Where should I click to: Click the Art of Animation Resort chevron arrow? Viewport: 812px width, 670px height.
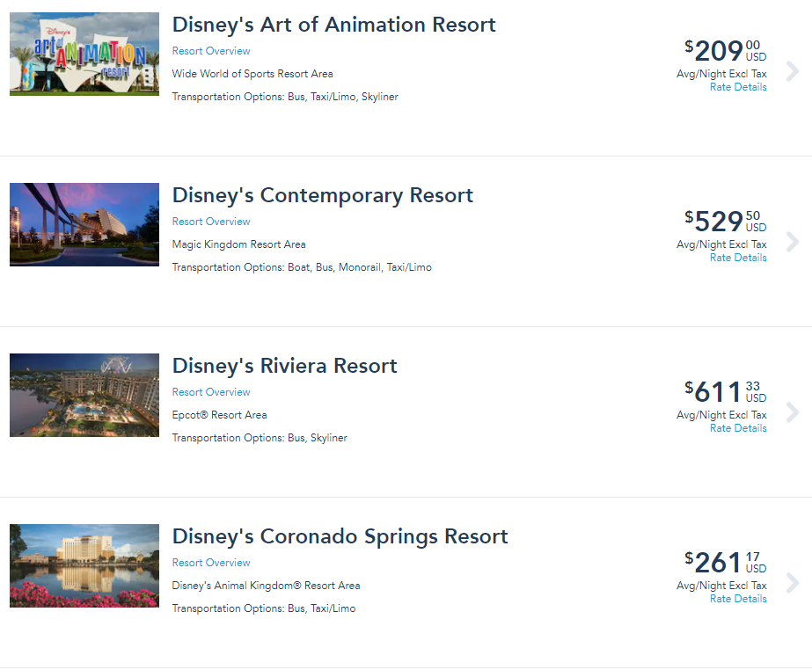793,71
